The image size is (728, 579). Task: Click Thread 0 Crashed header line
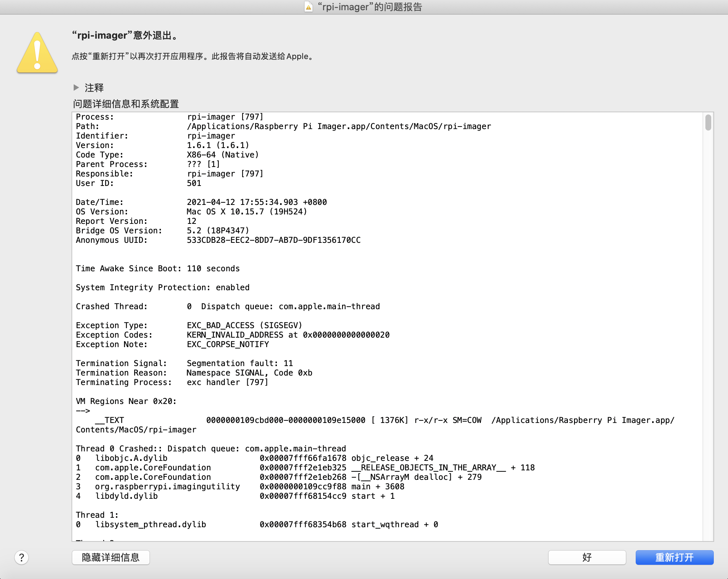(x=211, y=449)
